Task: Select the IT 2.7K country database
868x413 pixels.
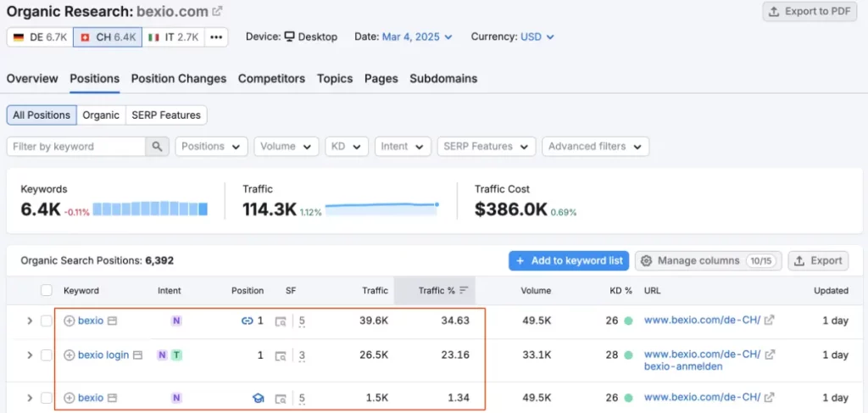Action: point(173,37)
